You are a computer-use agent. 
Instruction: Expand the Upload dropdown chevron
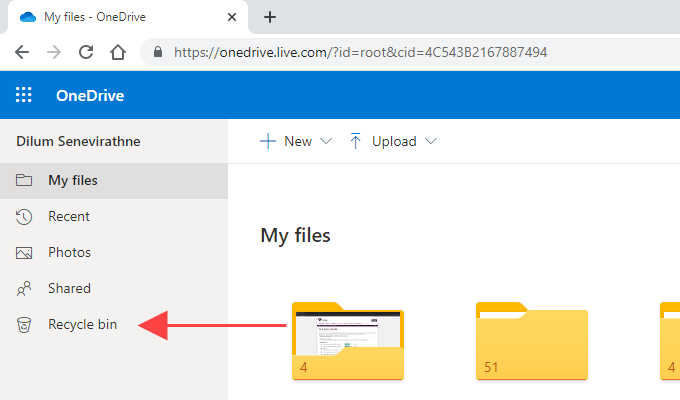click(431, 141)
